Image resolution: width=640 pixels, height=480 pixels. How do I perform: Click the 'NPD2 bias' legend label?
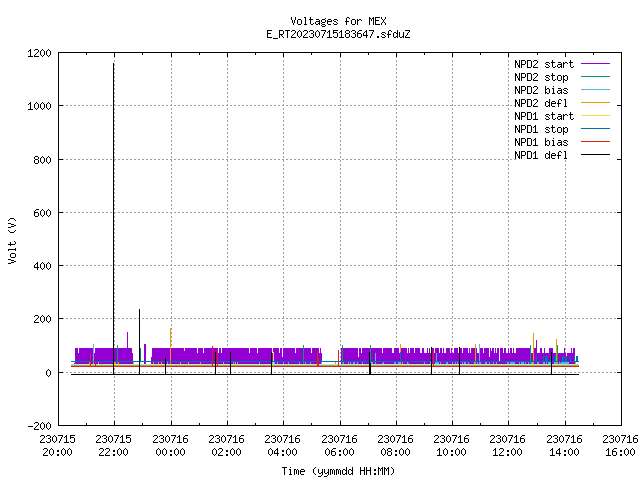click(x=541, y=90)
